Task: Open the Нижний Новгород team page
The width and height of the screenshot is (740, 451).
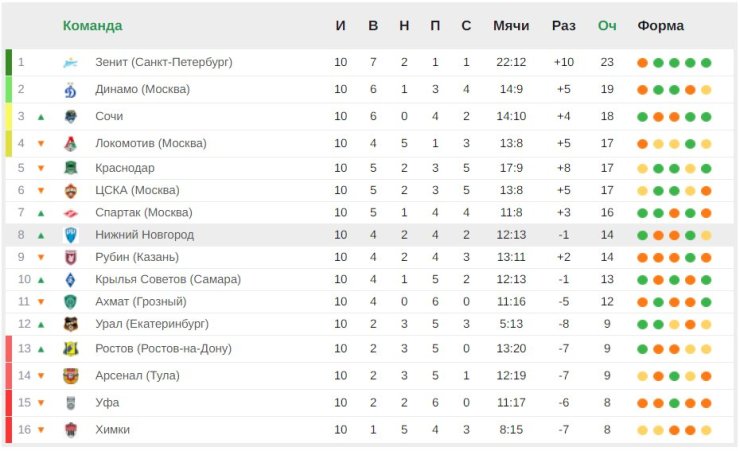Action: [144, 235]
